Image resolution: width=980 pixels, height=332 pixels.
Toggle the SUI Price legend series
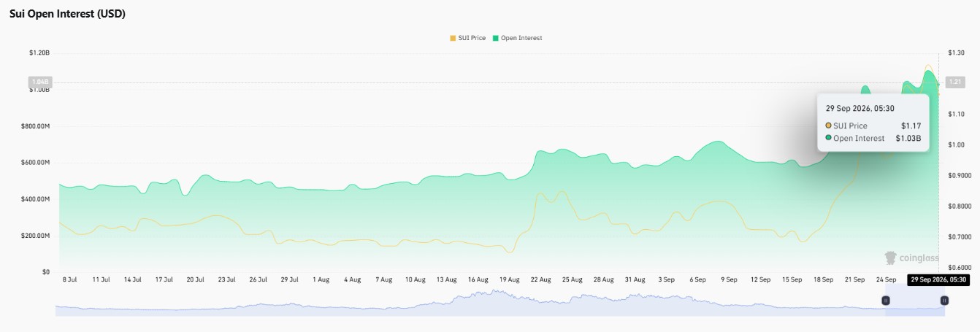click(x=467, y=38)
